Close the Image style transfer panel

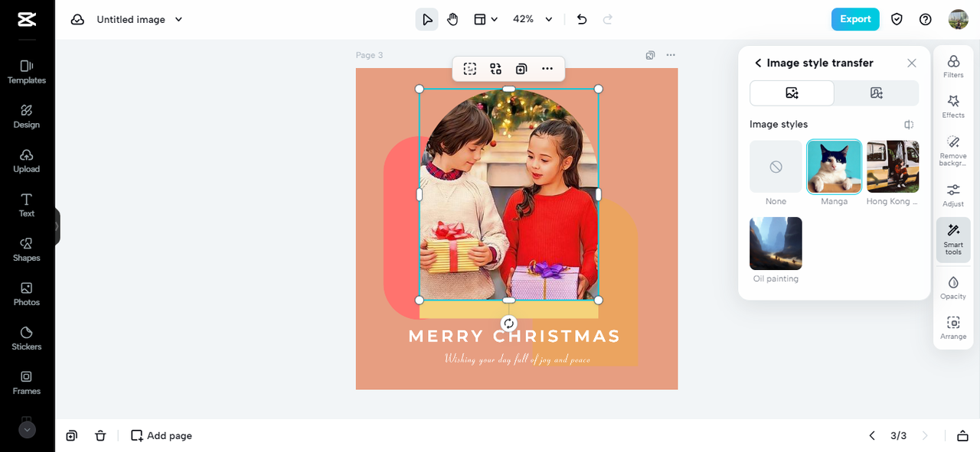pyautogui.click(x=911, y=63)
